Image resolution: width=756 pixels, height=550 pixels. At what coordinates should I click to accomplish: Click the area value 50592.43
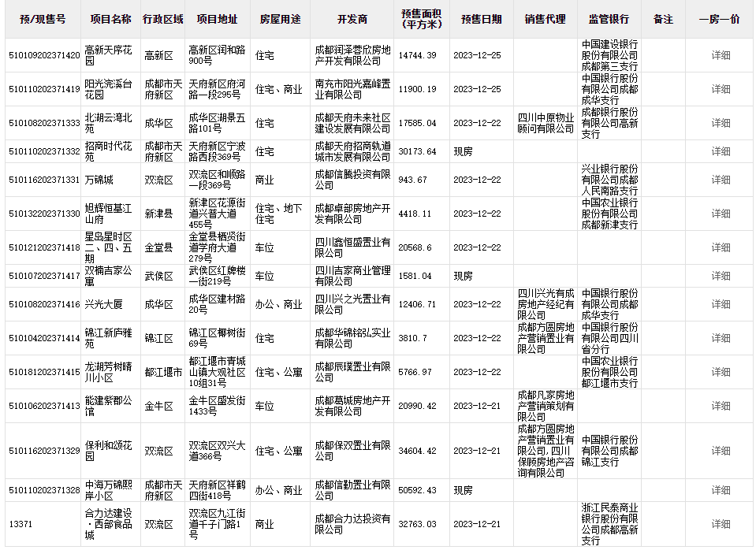point(417,490)
